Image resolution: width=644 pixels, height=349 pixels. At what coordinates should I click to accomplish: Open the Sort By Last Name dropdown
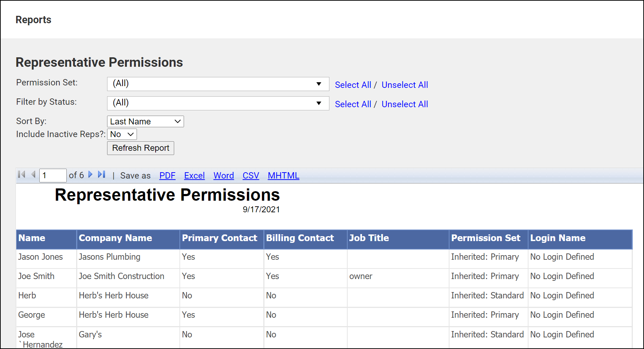(x=145, y=122)
